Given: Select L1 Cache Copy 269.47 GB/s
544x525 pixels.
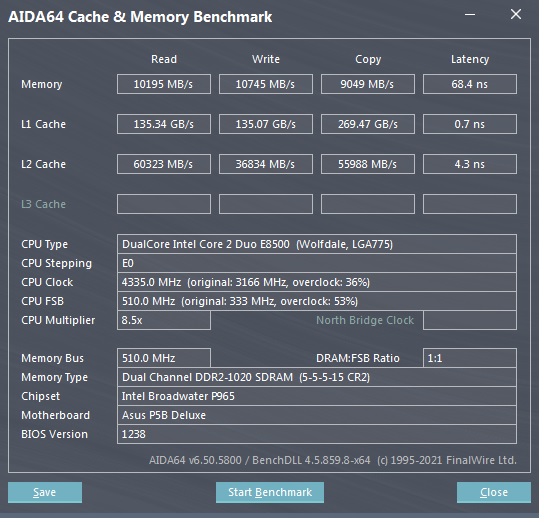Looking at the screenshot, I should pyautogui.click(x=368, y=124).
